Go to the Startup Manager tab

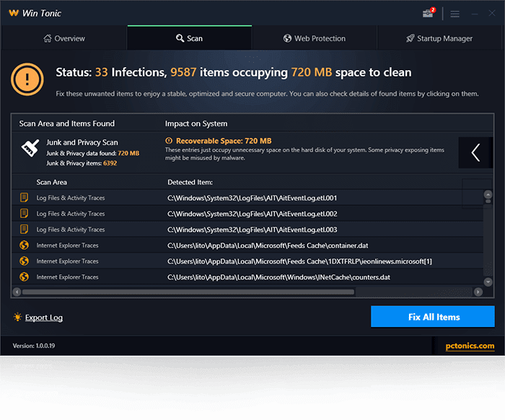(439, 38)
